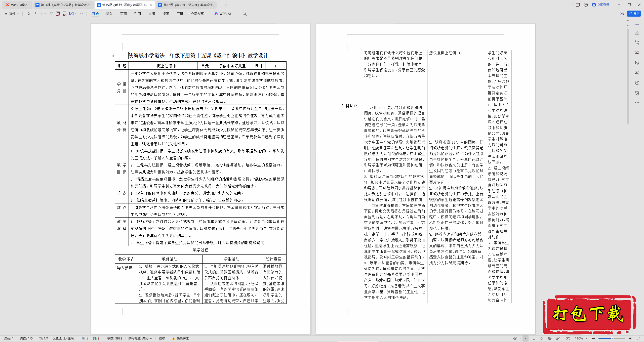Switch to 第16课 document tab

[186, 5]
